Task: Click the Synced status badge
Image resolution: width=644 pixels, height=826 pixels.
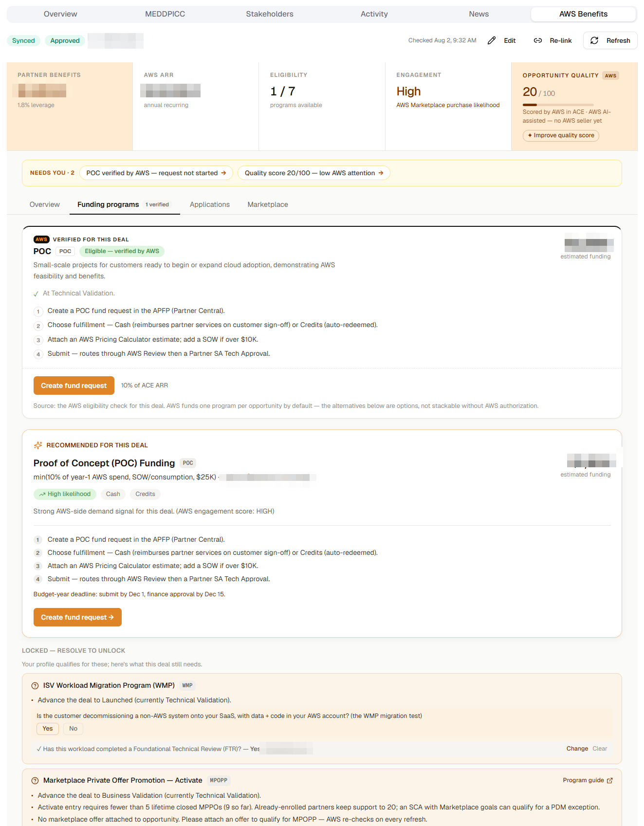Action: click(23, 40)
